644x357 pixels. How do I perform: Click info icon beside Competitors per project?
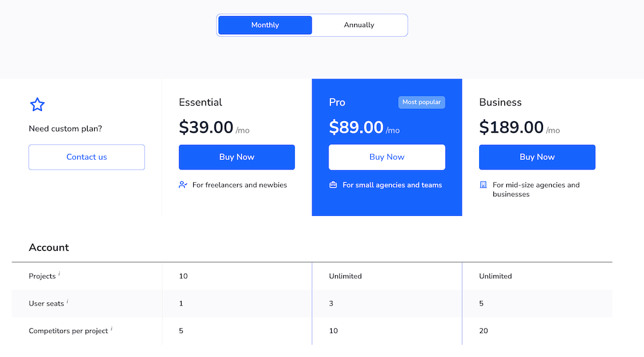click(x=111, y=329)
